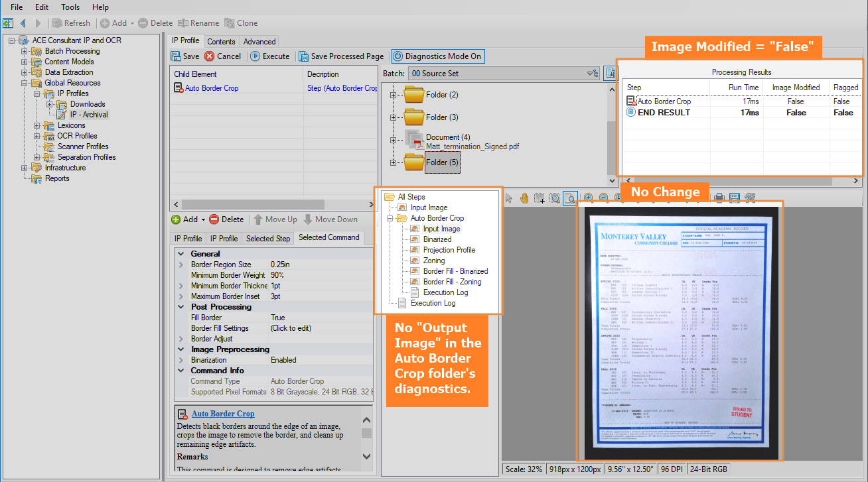Click Save Processed Page

(x=341, y=56)
